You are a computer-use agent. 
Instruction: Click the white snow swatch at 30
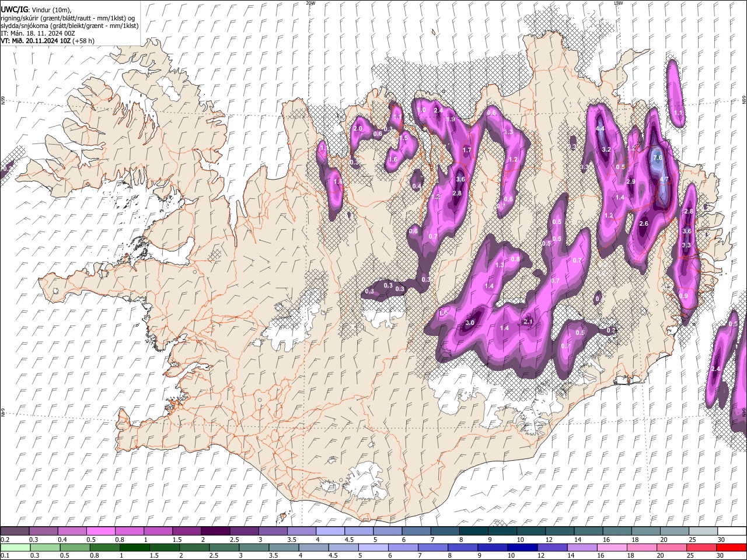[731, 531]
